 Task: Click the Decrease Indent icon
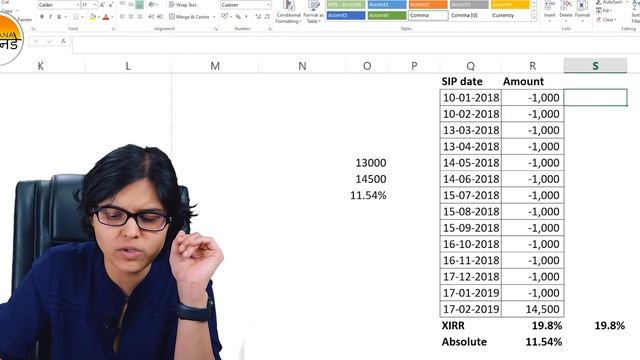[x=151, y=17]
